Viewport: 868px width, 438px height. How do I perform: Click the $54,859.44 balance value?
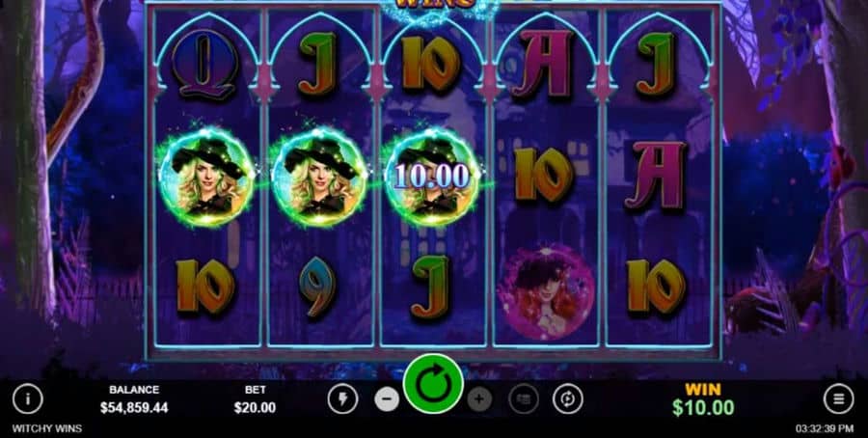(134, 408)
